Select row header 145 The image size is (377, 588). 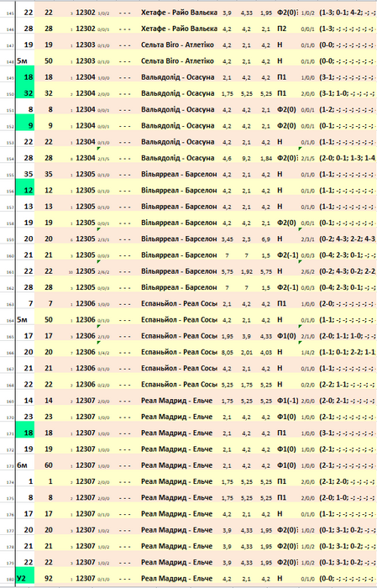tap(10, 14)
